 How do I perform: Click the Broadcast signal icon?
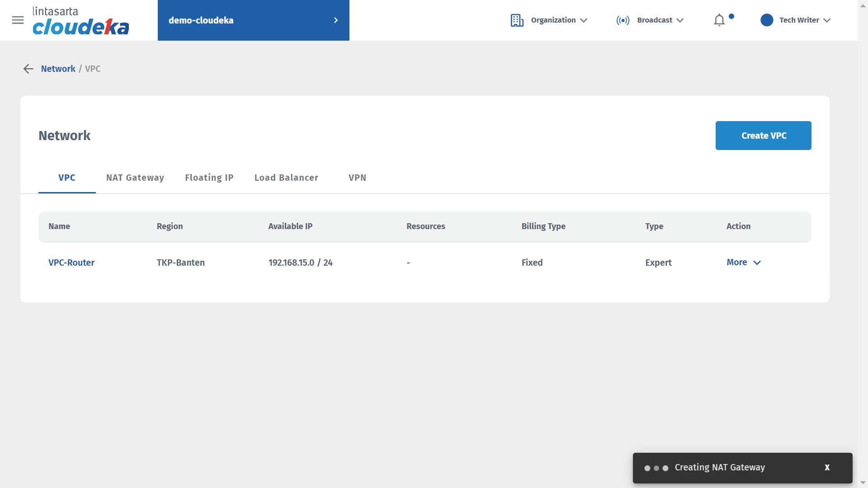623,20
